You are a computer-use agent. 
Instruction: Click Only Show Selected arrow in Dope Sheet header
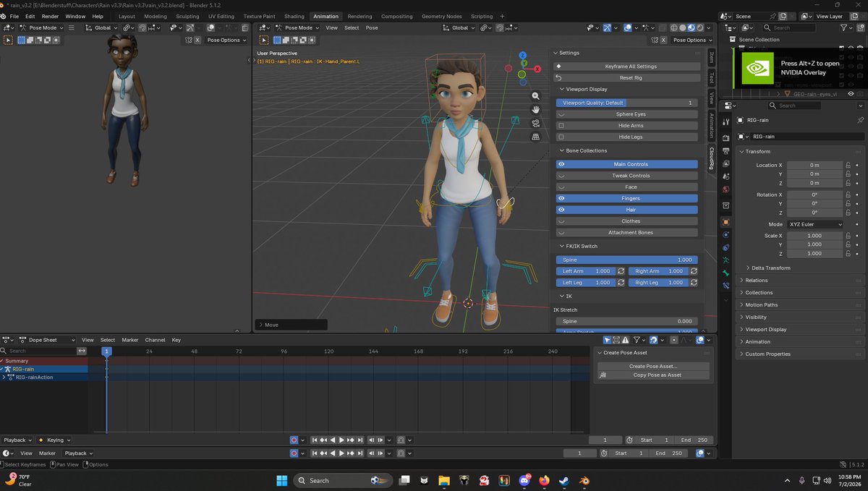607,340
